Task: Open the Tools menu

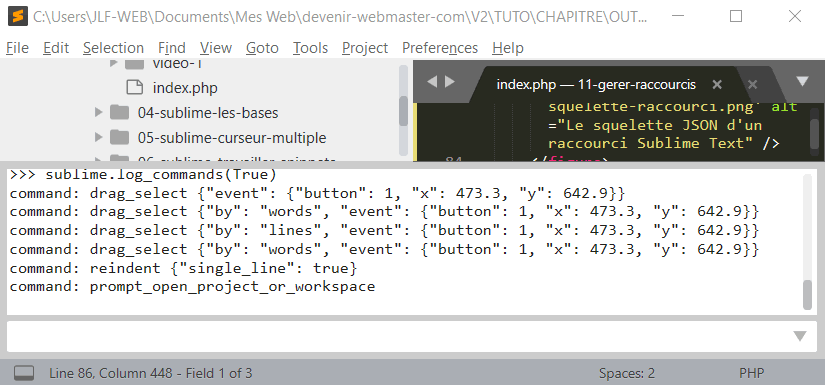Action: (310, 48)
